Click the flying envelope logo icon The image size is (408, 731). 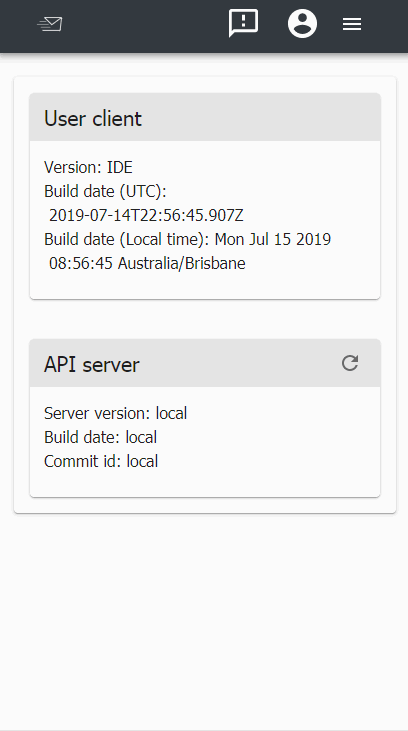pyautogui.click(x=49, y=24)
